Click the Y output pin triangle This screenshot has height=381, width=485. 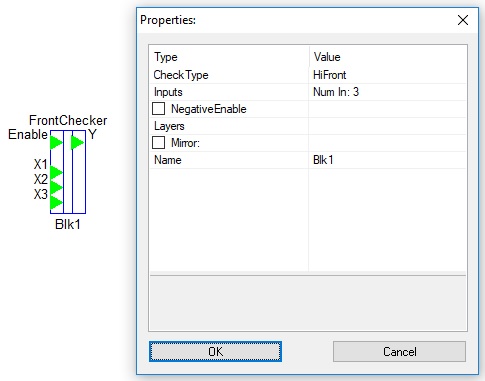coord(77,143)
